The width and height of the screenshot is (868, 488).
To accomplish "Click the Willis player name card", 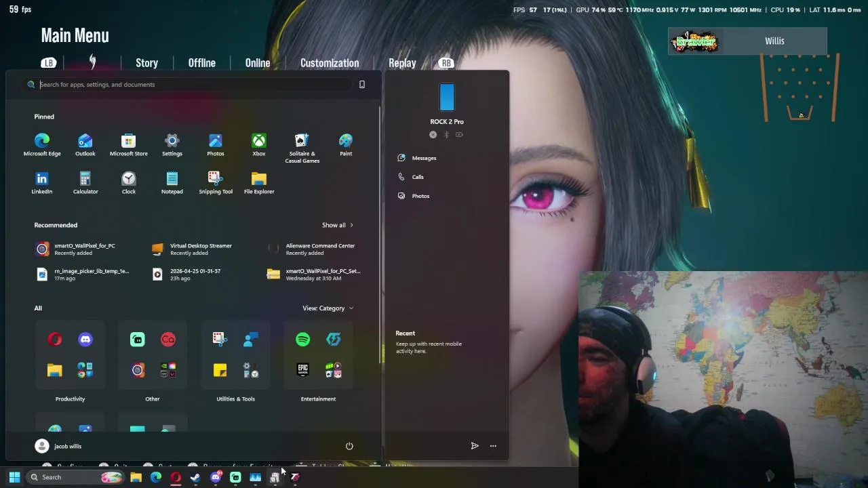I will 747,41.
